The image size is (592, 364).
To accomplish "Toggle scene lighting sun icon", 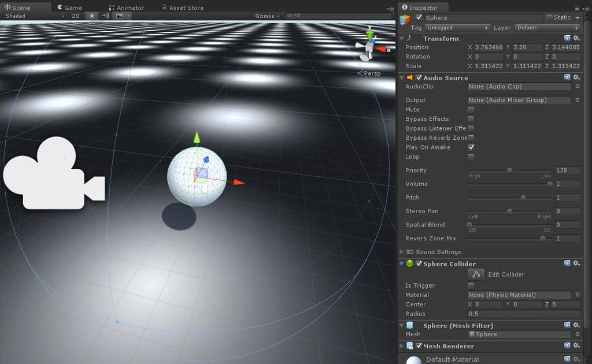I will click(92, 16).
